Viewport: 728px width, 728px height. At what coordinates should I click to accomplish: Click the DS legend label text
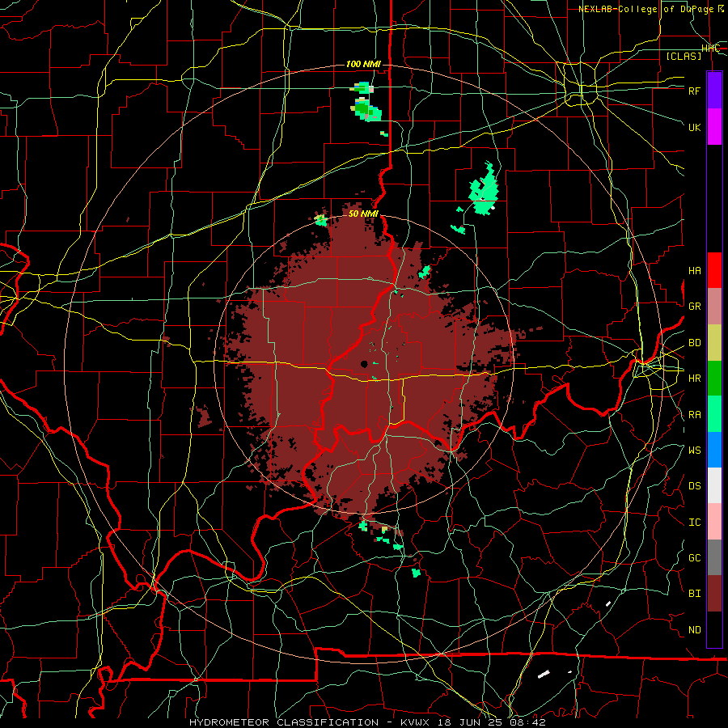pos(694,486)
